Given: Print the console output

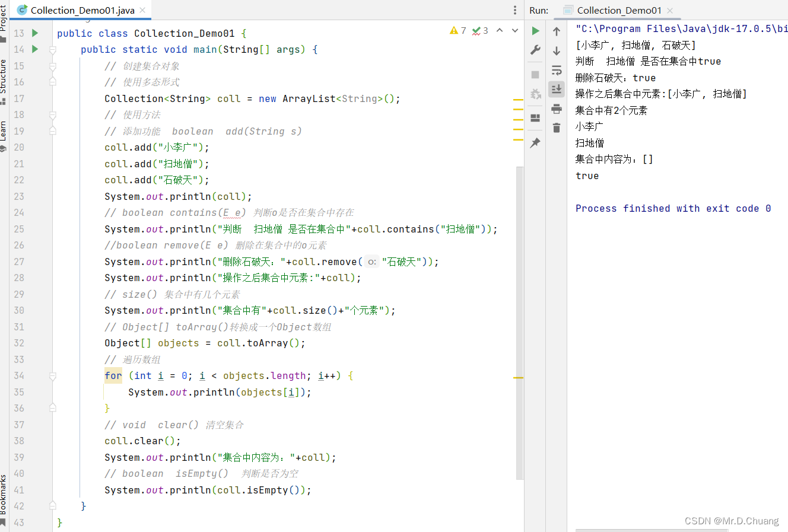Looking at the screenshot, I should (x=557, y=109).
